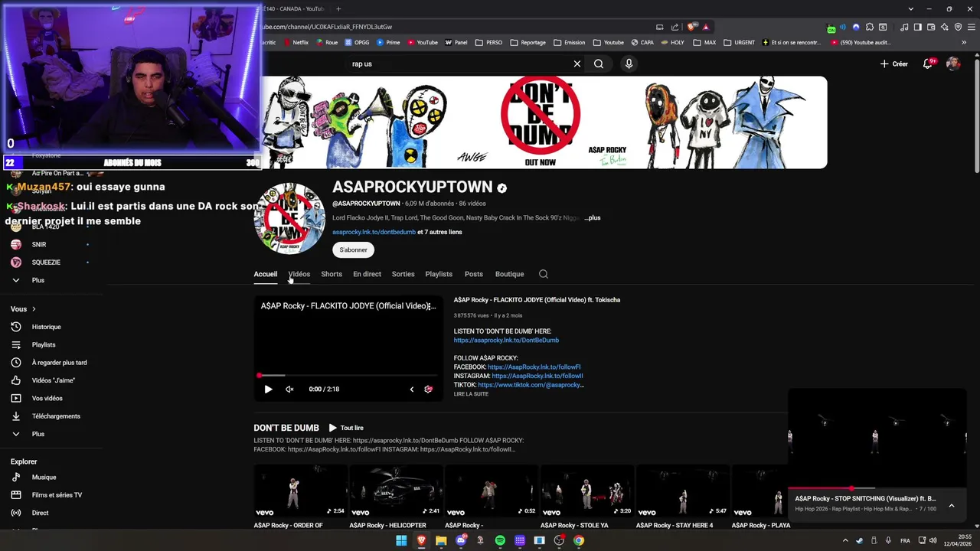Expand the 'Vous' section
Viewport: 980px width, 551px height.
pyautogui.click(x=23, y=309)
